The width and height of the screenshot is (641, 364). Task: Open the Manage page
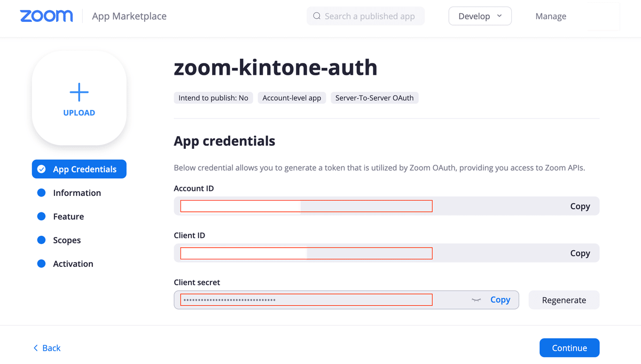pyautogui.click(x=551, y=16)
